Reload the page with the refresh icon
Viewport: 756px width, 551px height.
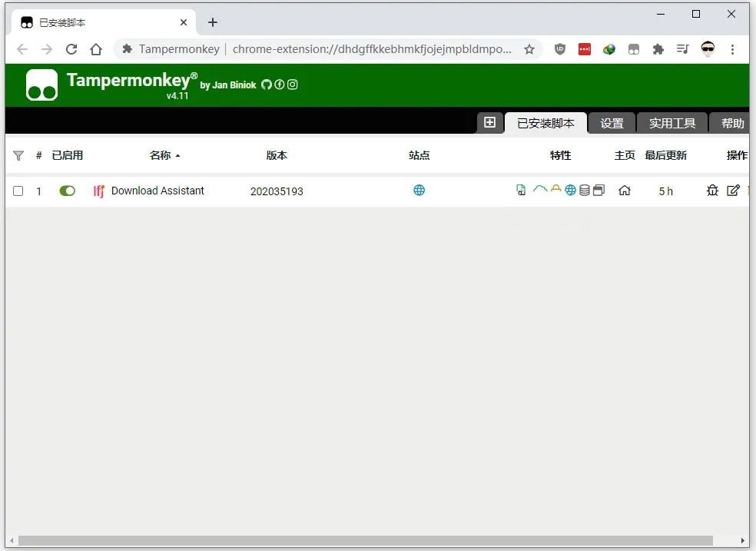71,49
